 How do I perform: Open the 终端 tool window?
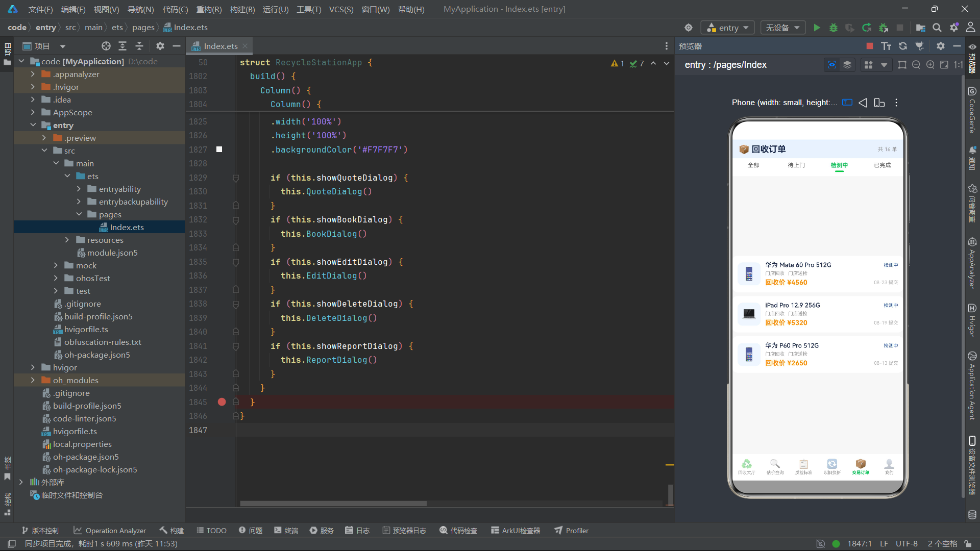coord(286,531)
